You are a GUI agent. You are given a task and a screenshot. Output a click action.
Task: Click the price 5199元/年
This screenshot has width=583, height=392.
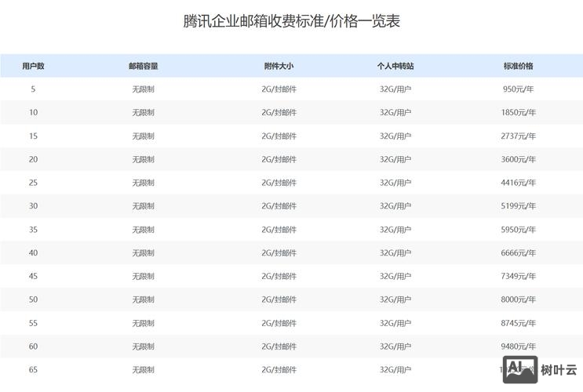519,206
